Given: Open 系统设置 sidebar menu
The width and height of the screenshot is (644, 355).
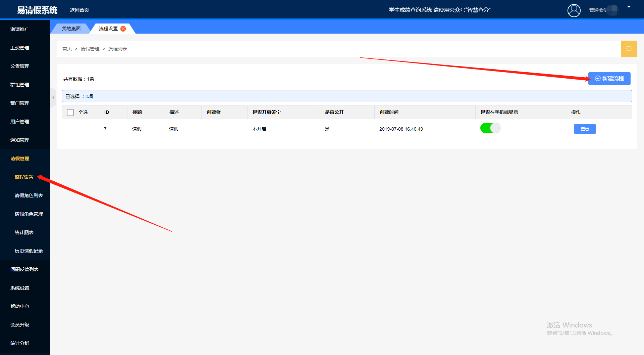Looking at the screenshot, I should point(20,288).
